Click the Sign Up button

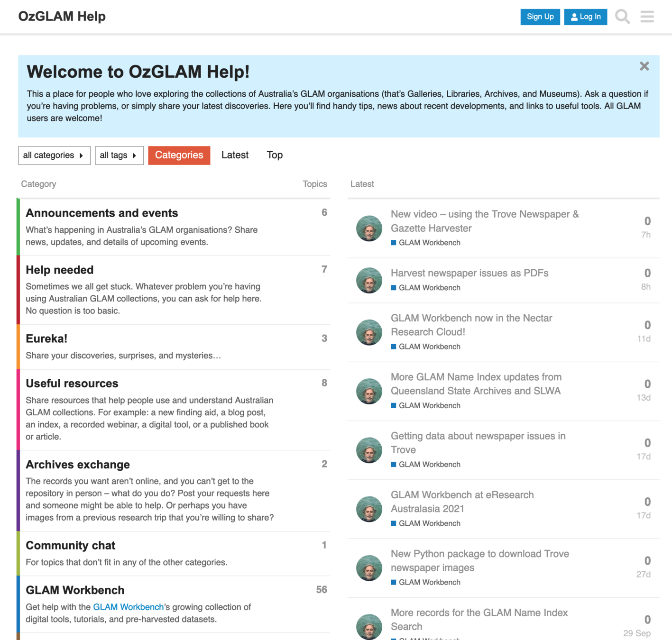point(540,17)
